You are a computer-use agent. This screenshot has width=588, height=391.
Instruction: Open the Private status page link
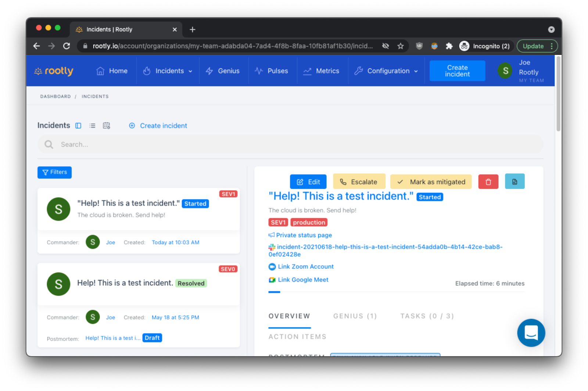tap(304, 235)
